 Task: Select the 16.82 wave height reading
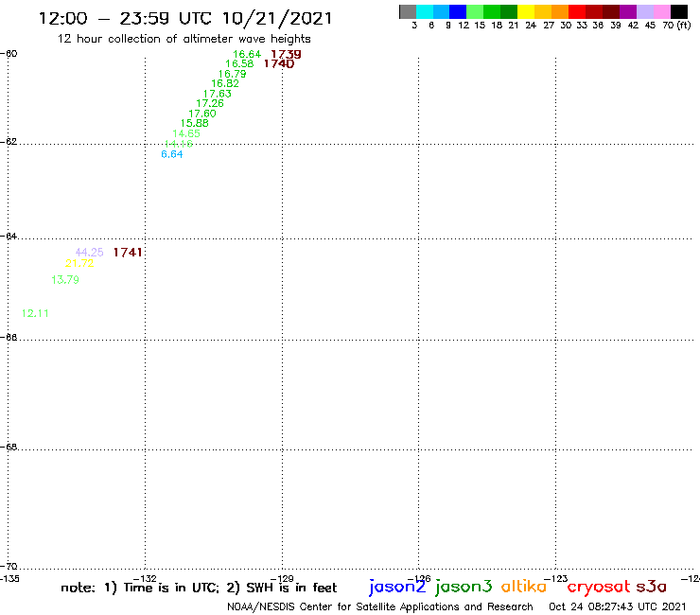tap(225, 83)
